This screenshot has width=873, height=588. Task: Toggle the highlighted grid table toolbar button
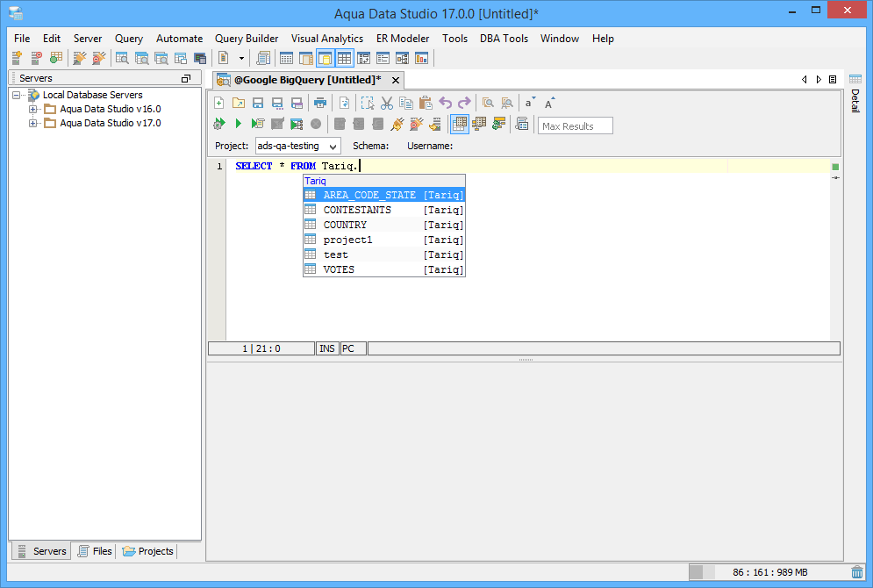pos(344,58)
